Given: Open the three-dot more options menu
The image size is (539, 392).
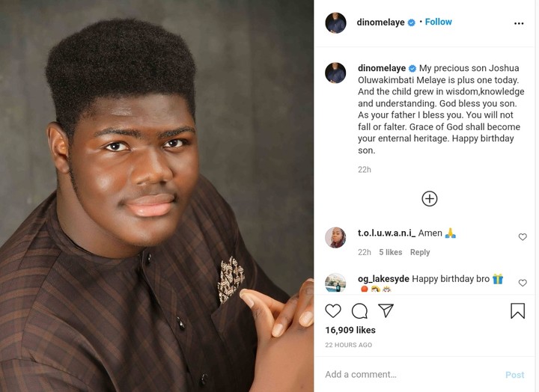Looking at the screenshot, I should (519, 23).
